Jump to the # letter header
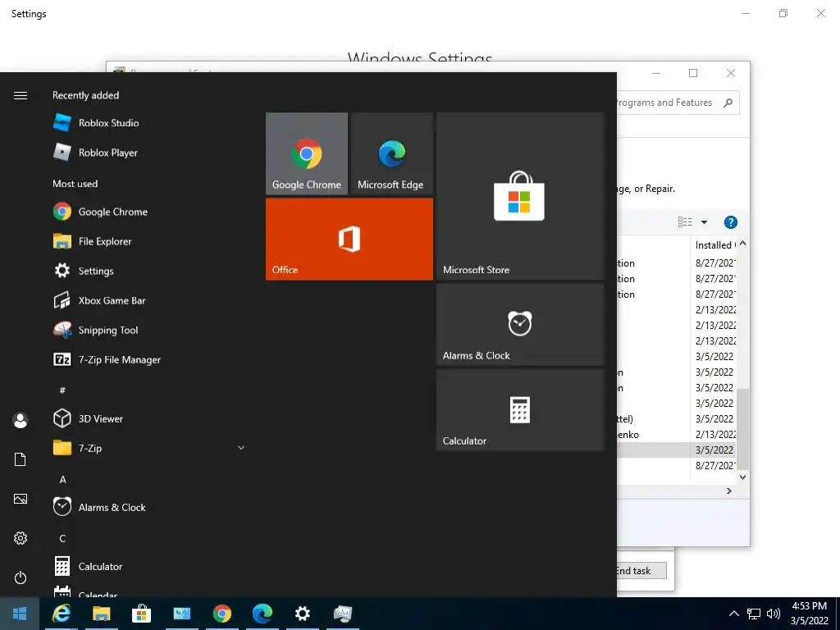 pos(62,390)
